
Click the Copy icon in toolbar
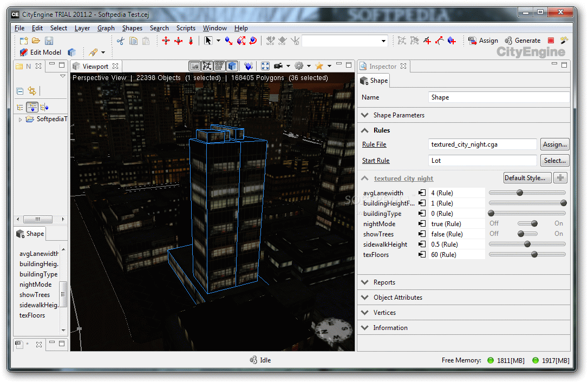[133, 41]
